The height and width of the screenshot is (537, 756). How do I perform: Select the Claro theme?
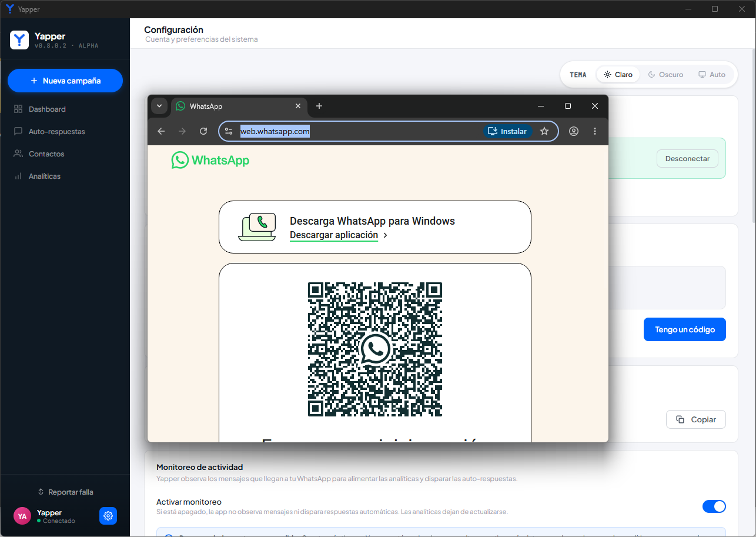(618, 75)
